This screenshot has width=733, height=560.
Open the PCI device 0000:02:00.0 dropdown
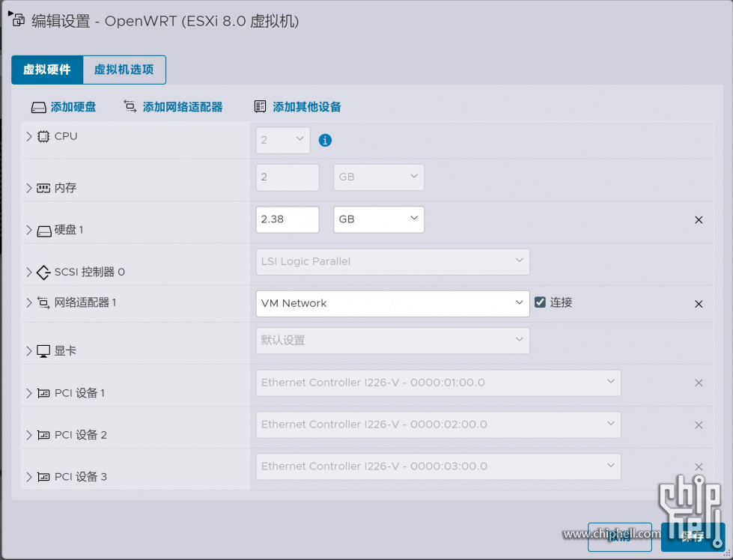(439, 424)
